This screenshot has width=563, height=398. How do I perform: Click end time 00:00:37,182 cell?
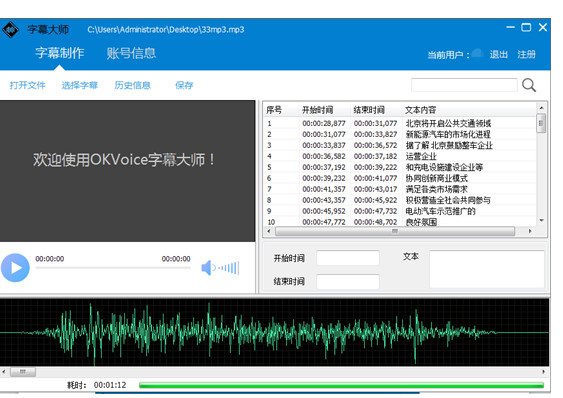point(376,156)
